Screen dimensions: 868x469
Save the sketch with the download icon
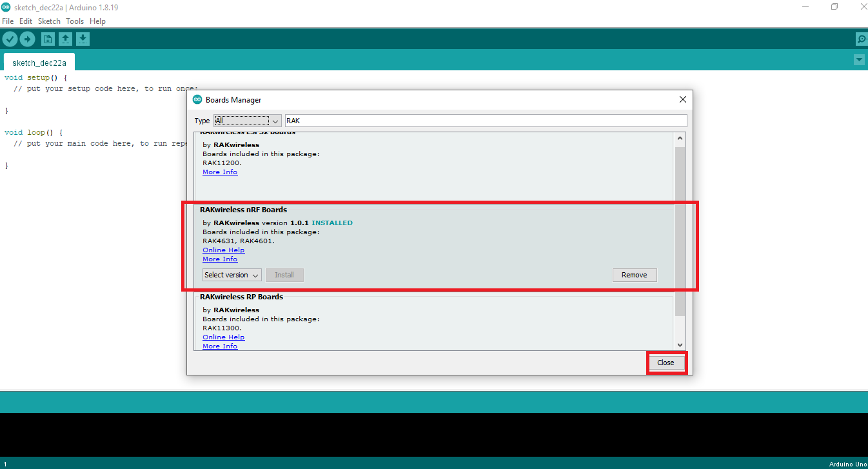click(x=83, y=39)
